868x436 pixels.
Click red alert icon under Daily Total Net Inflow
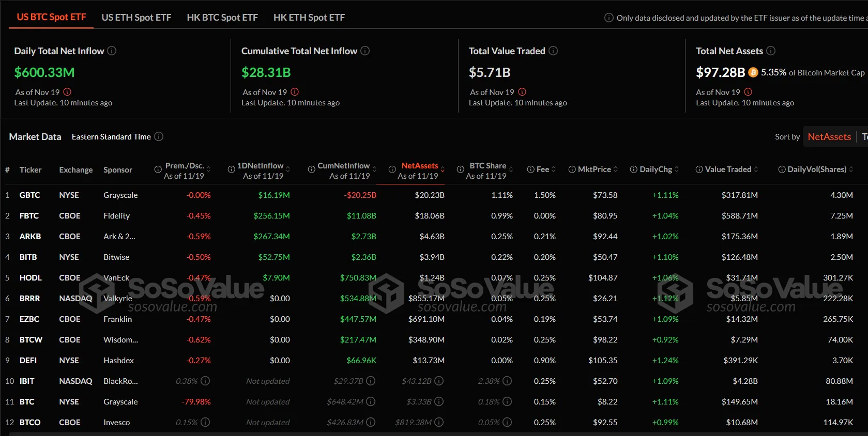click(67, 92)
